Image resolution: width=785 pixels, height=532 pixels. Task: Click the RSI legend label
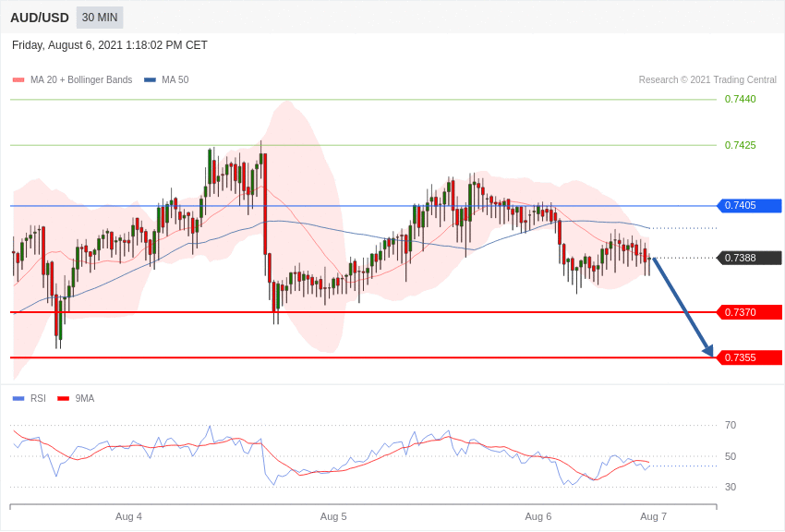pyautogui.click(x=38, y=398)
